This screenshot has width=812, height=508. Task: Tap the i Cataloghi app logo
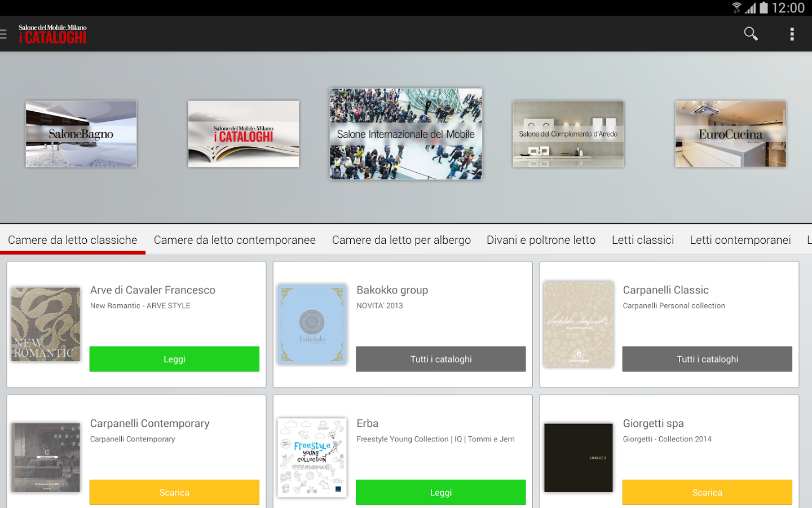(52, 34)
